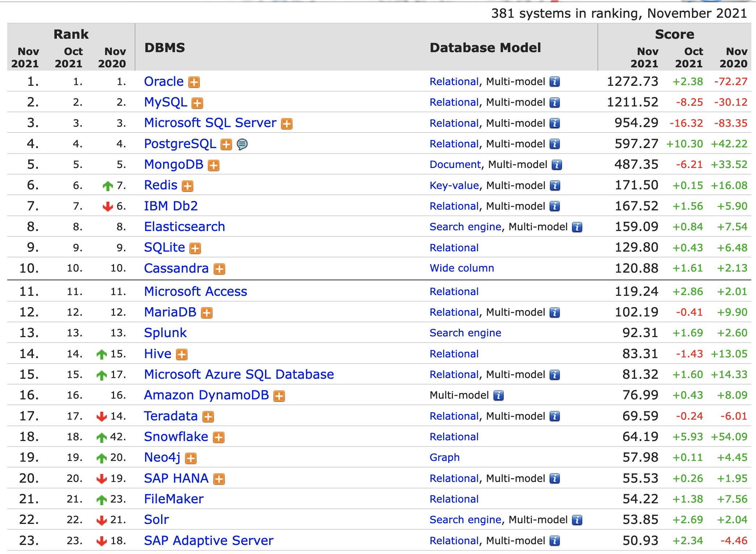Open the MongoDB link
Viewport: 756px width, 554px height.
[174, 164]
